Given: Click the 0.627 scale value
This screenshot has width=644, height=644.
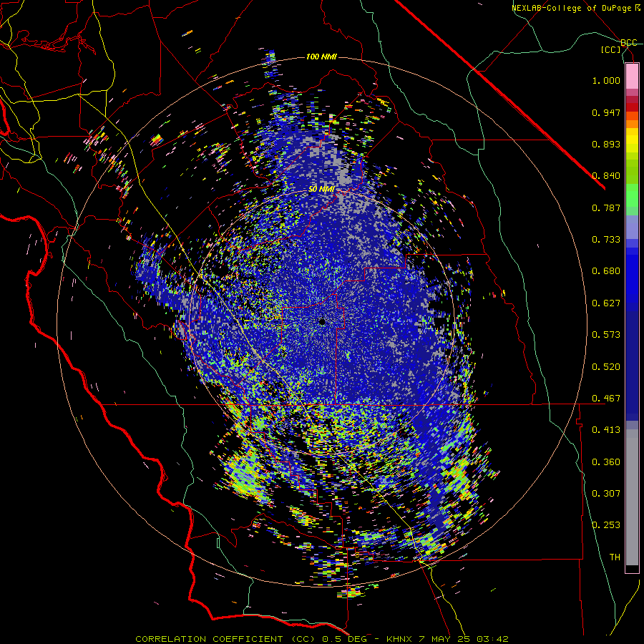Looking at the screenshot, I should tap(606, 303).
